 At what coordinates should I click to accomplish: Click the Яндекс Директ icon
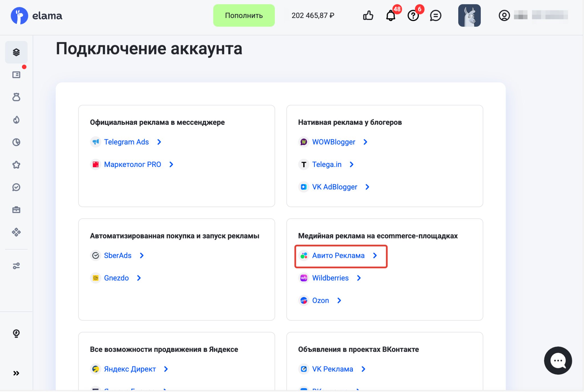(x=96, y=369)
